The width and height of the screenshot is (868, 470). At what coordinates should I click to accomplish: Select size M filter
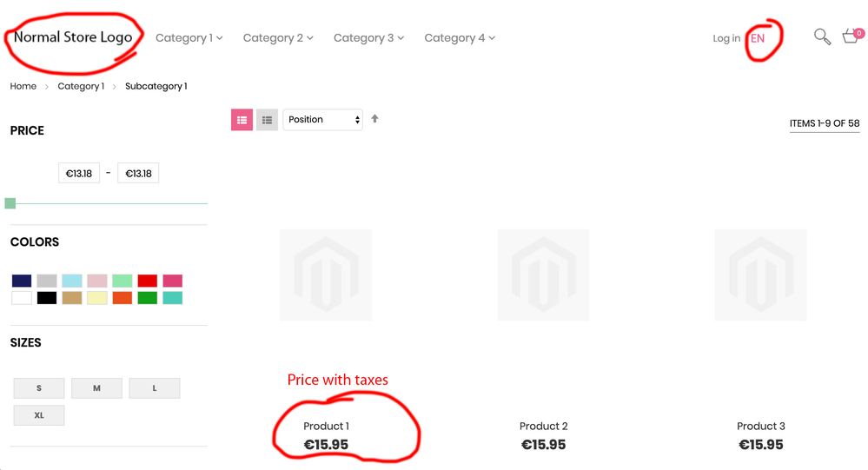tap(96, 388)
